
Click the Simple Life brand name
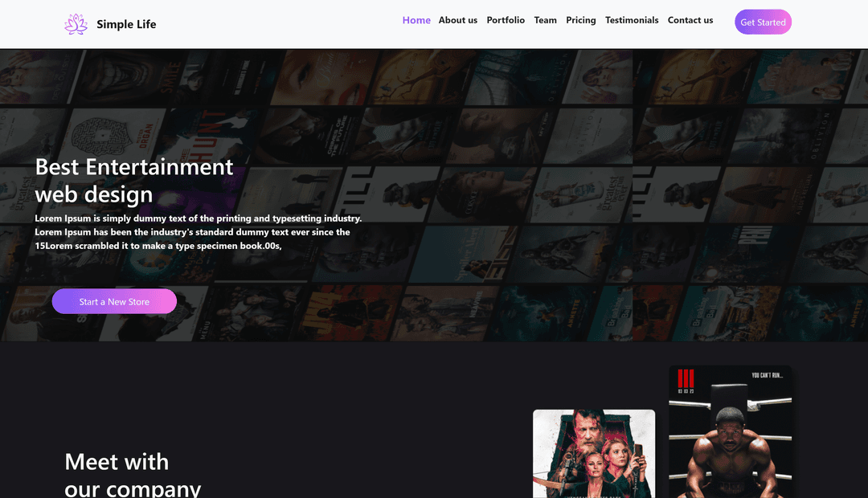pos(126,24)
